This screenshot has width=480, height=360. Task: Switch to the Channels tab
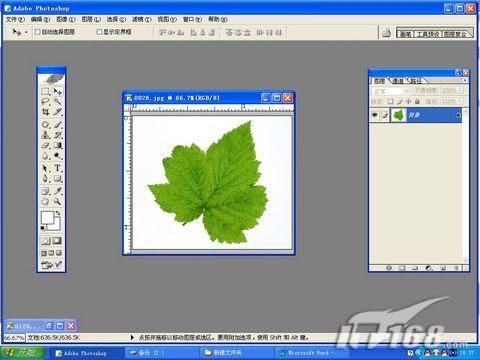pyautogui.click(x=398, y=81)
